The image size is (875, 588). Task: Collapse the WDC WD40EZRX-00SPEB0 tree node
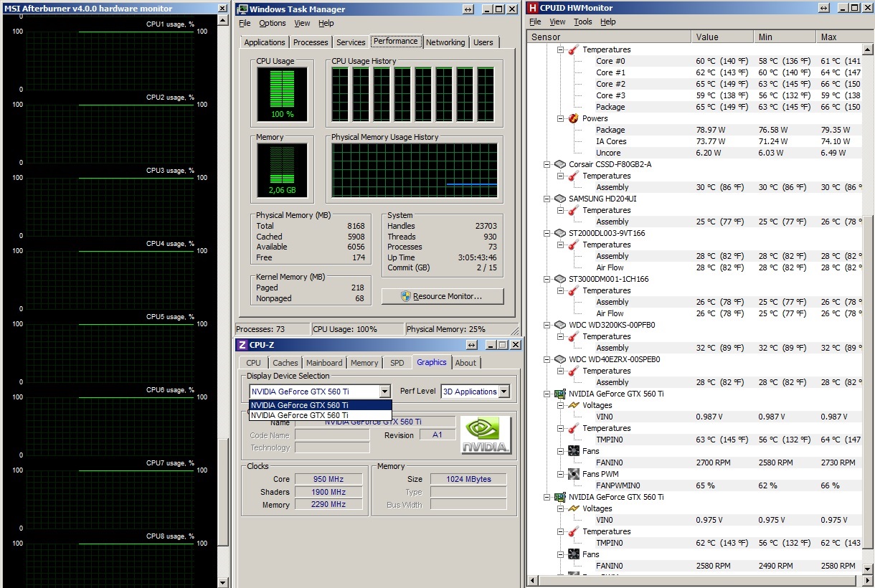pos(547,359)
